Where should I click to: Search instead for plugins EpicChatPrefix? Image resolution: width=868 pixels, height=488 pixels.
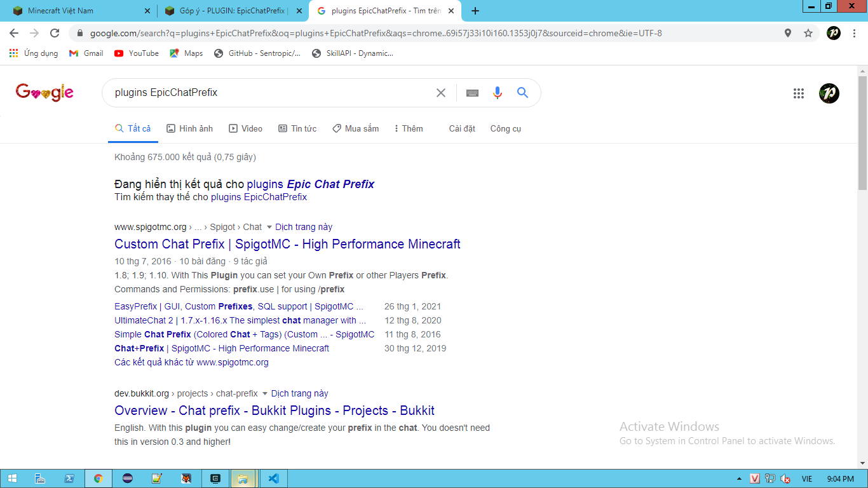(259, 197)
